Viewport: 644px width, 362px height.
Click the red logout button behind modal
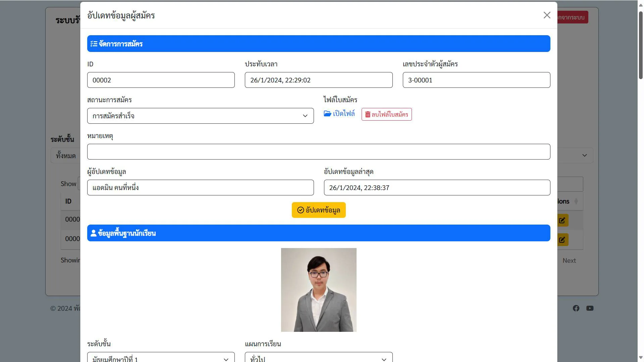point(573,17)
